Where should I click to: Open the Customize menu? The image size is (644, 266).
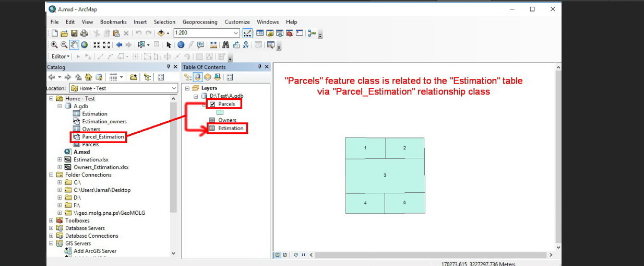pos(237,22)
